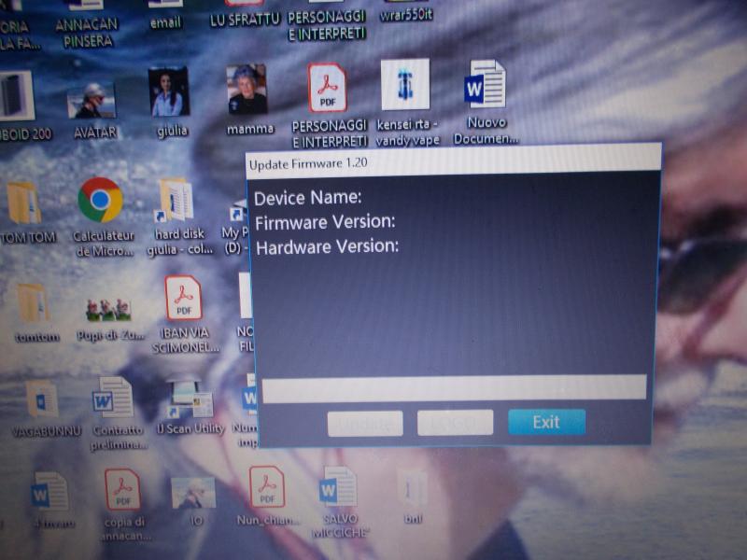This screenshot has width=747, height=560.
Task: Launch the IJ Scan Utility shortcut
Action: point(190,398)
